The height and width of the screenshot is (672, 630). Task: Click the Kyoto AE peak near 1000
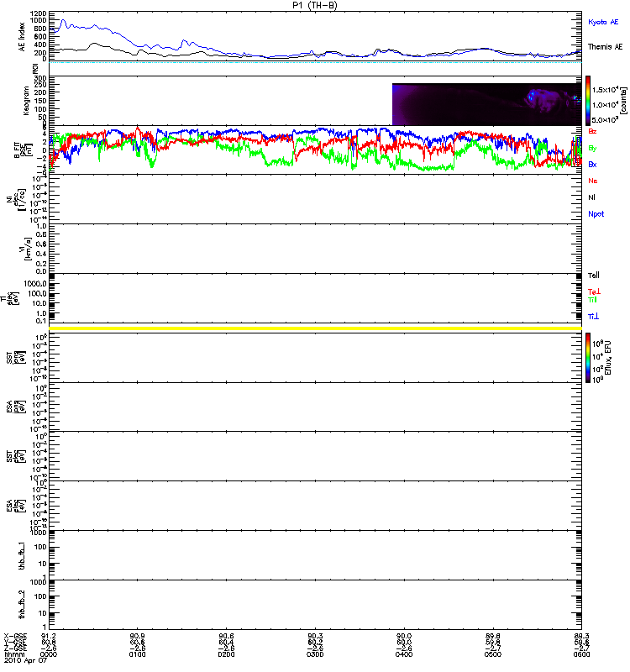(64, 20)
